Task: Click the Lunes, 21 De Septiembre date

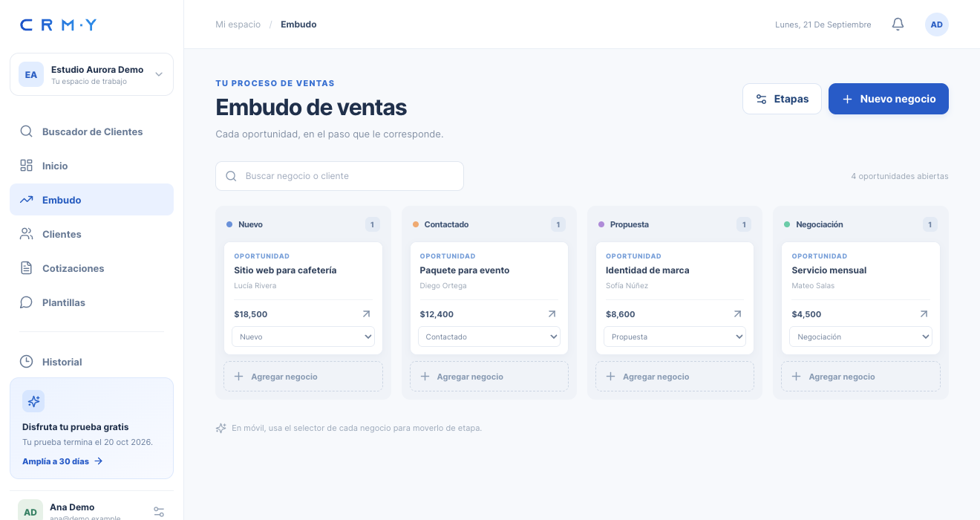Action: coord(823,25)
